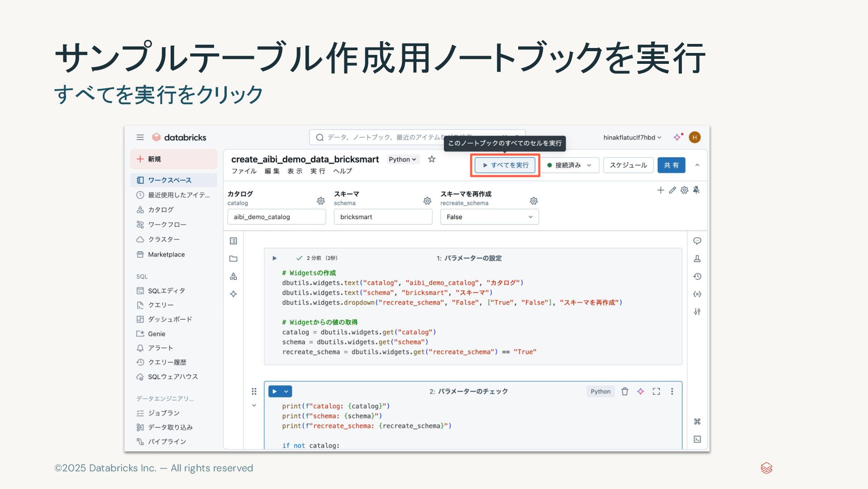Screen dimensions: 868x489
Task: Add a new widget with plus icon
Action: (661, 190)
